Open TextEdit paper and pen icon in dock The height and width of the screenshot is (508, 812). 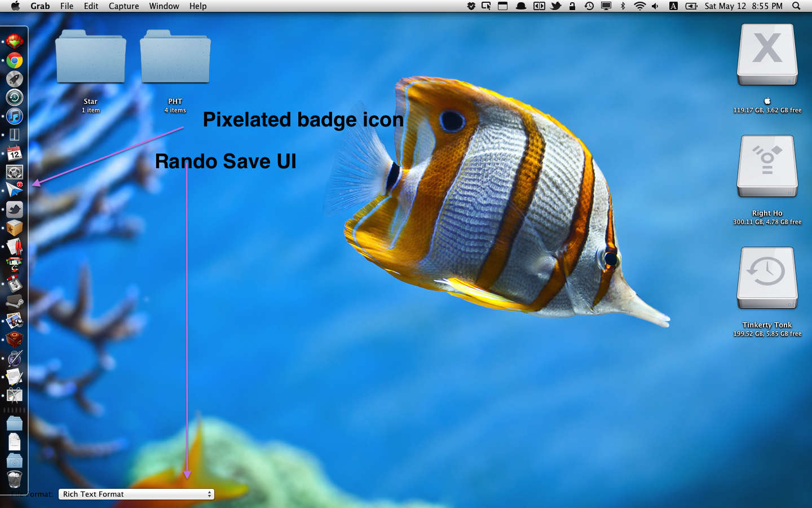click(x=15, y=377)
